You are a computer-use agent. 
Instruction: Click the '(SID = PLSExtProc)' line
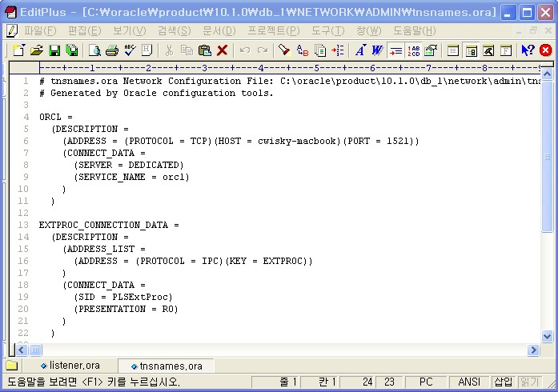(x=123, y=297)
